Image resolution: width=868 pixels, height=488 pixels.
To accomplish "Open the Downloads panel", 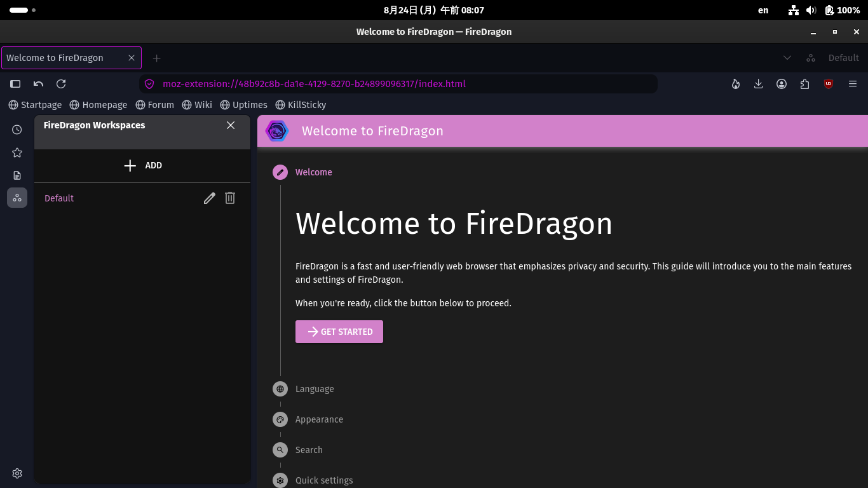I will click(x=759, y=84).
